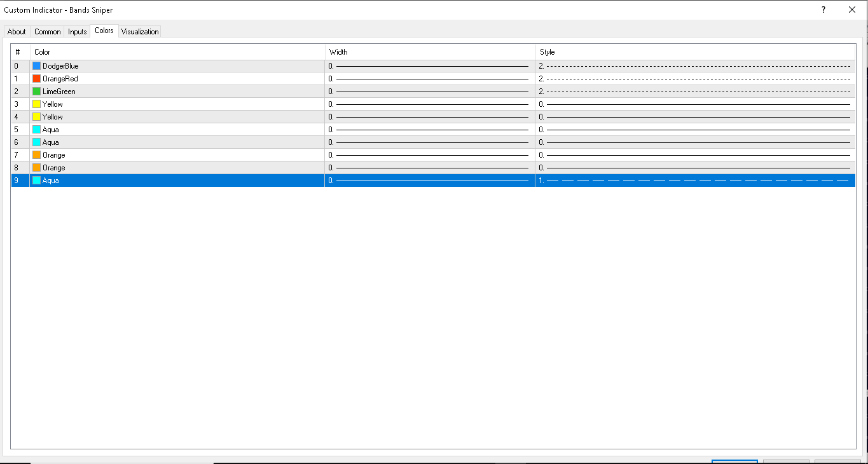Click the solid style cell in row 3
This screenshot has height=464, width=868.
click(x=696, y=104)
